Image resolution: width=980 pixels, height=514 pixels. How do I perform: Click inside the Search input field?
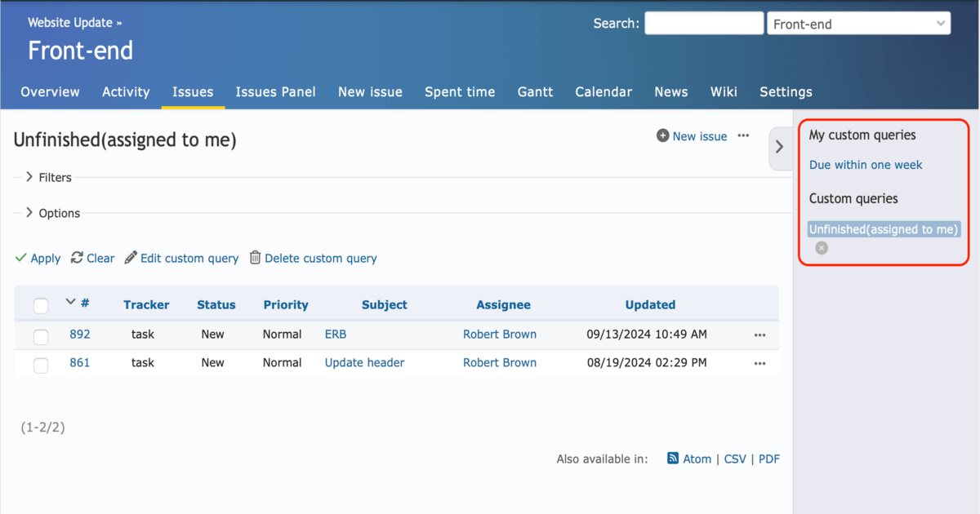coord(704,23)
